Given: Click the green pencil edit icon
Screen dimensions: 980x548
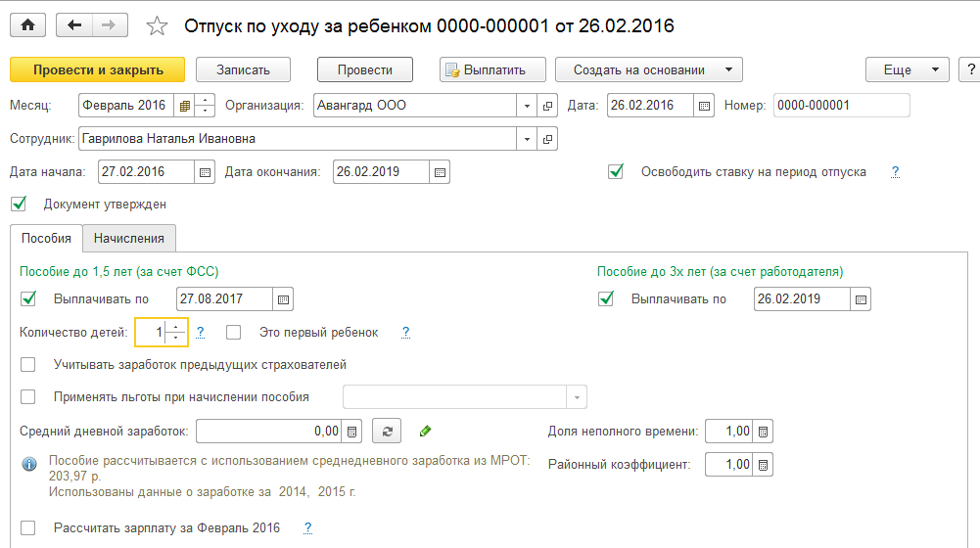Looking at the screenshot, I should [x=425, y=431].
